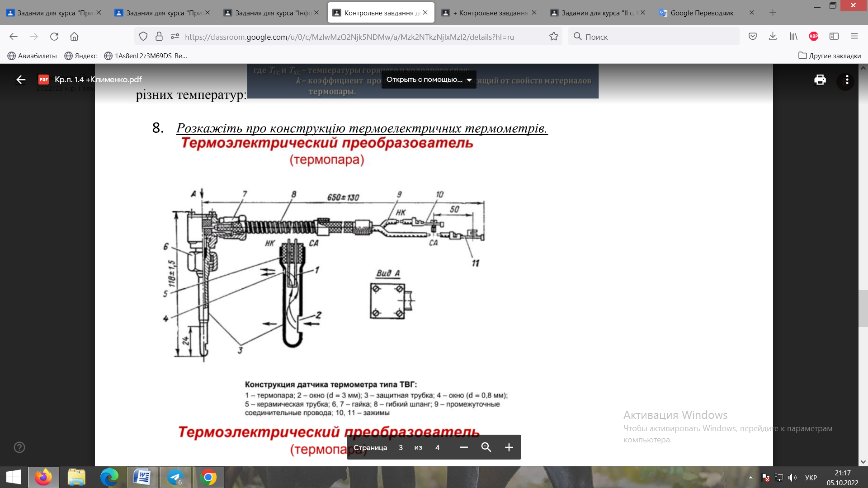Open the Авиабилеты bookmark

click(32, 56)
